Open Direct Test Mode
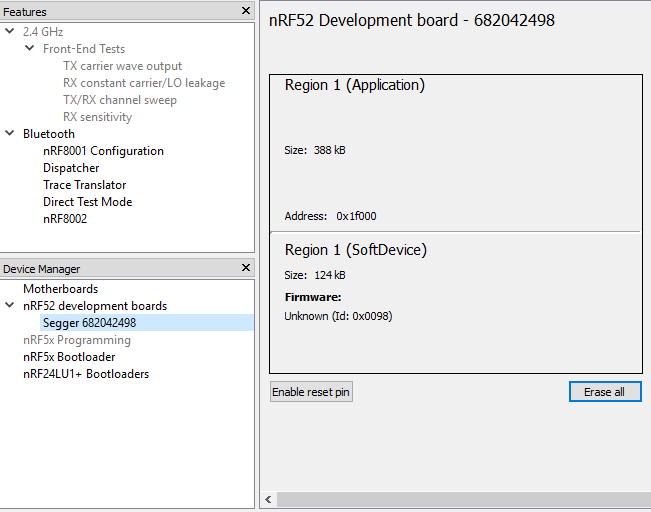651x512 pixels. click(88, 202)
